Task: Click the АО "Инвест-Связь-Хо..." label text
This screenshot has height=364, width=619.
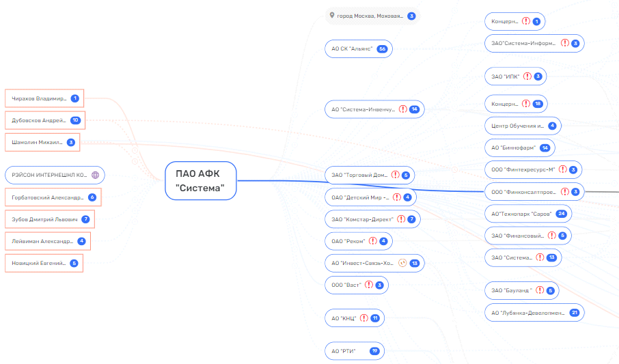Action: (x=363, y=263)
